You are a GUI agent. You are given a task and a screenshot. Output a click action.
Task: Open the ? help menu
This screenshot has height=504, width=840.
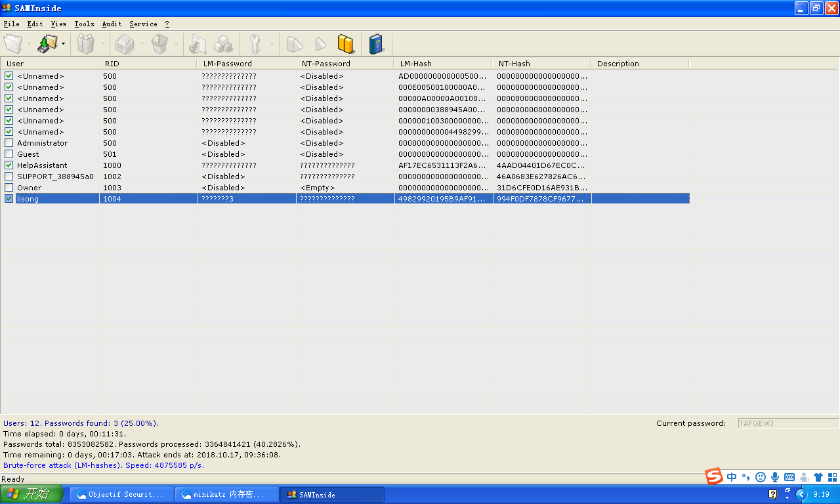coord(167,24)
